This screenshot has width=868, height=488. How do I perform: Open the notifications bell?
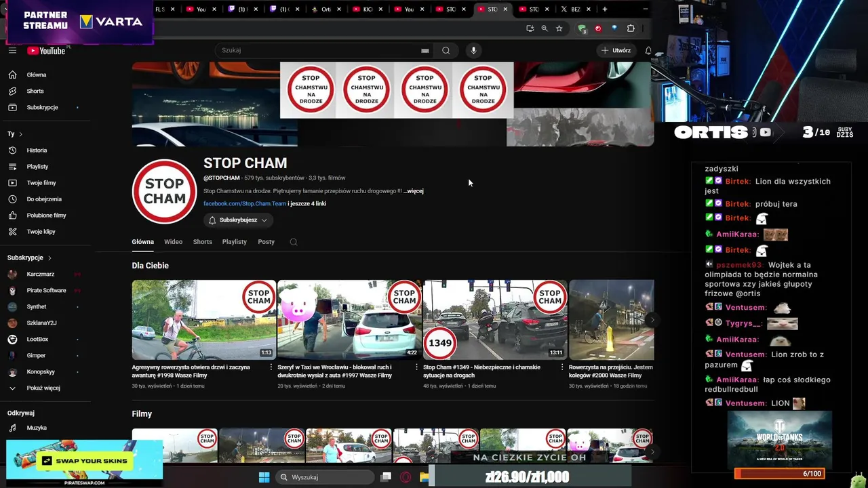(648, 50)
